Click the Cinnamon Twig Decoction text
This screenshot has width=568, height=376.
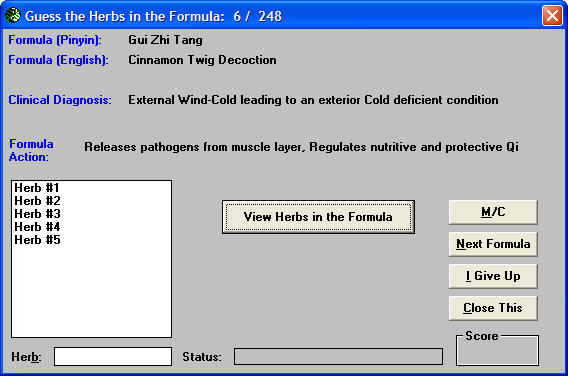click(202, 60)
